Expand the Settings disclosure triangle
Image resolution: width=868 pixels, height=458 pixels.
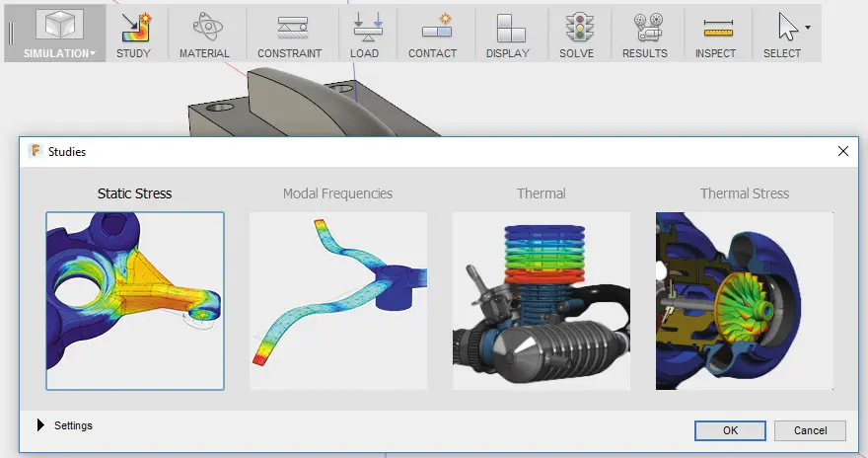click(40, 425)
